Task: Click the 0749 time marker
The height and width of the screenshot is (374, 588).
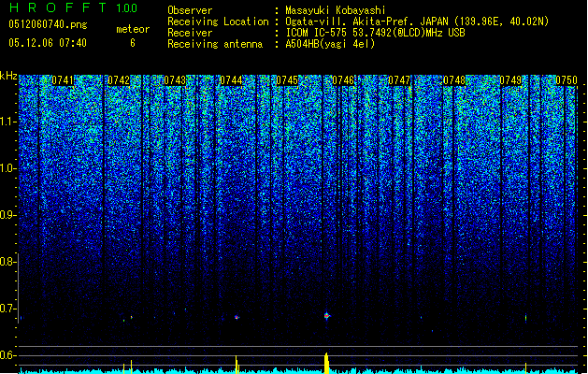Action: pos(510,80)
